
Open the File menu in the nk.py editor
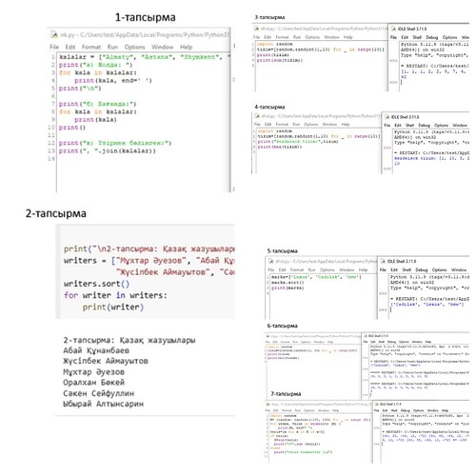(54, 47)
